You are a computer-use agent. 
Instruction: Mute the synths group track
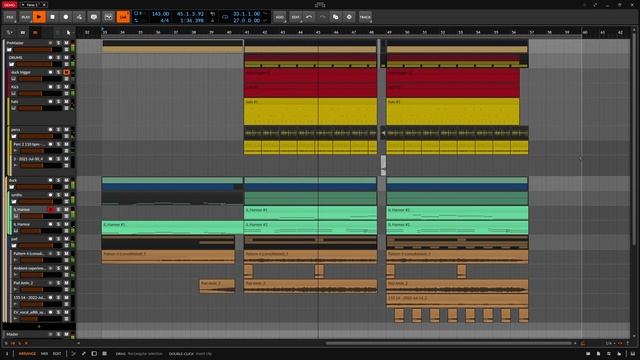[66, 195]
